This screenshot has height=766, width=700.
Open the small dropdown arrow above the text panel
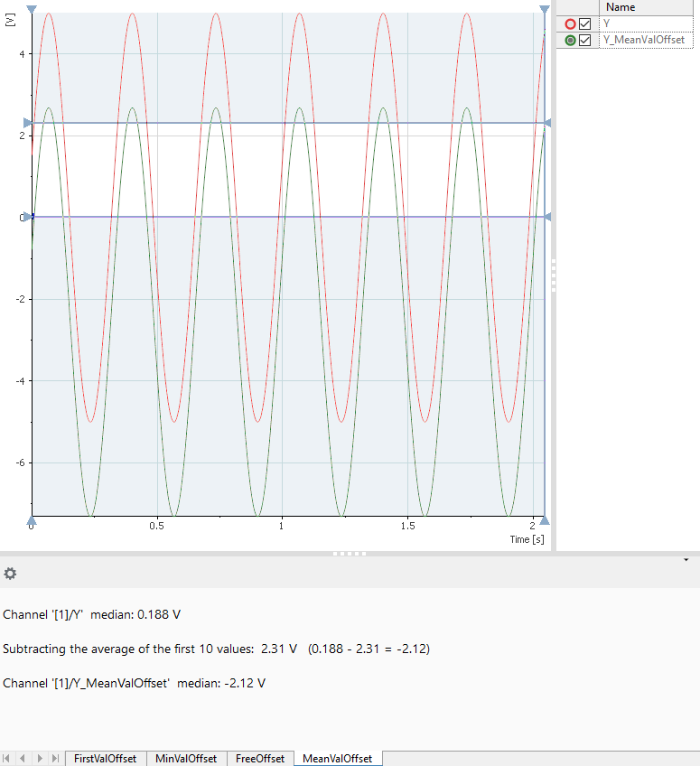point(686,560)
